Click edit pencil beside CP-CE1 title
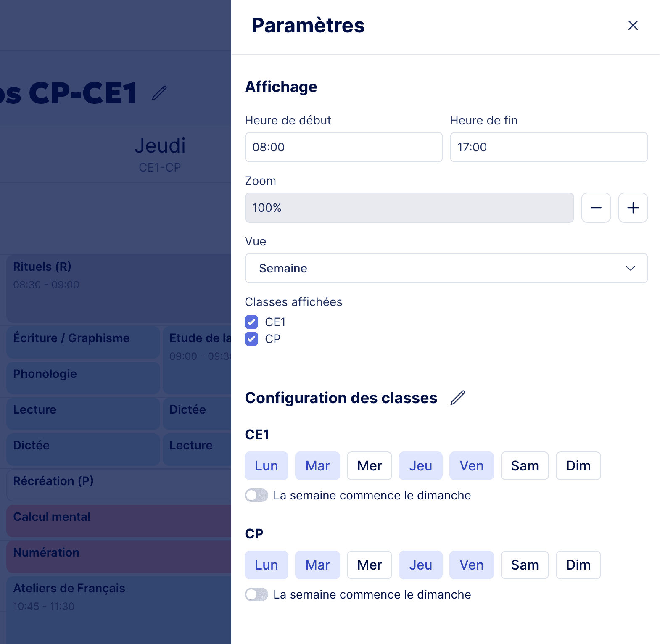This screenshot has height=644, width=660. (159, 93)
